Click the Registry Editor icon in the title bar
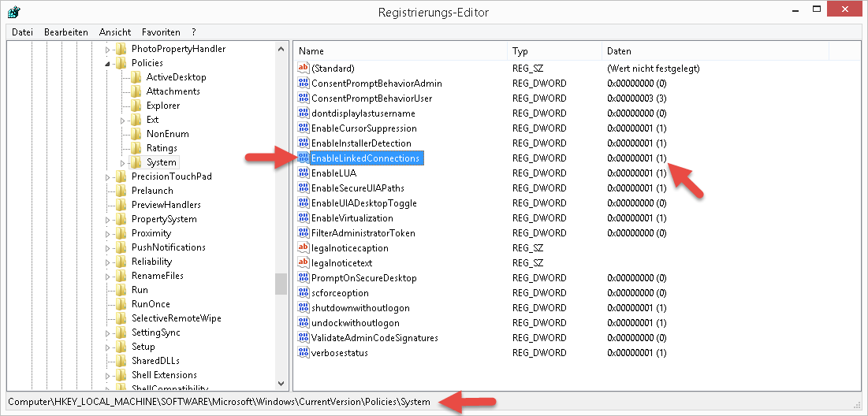Image resolution: width=868 pixels, height=416 pixels. point(13,12)
